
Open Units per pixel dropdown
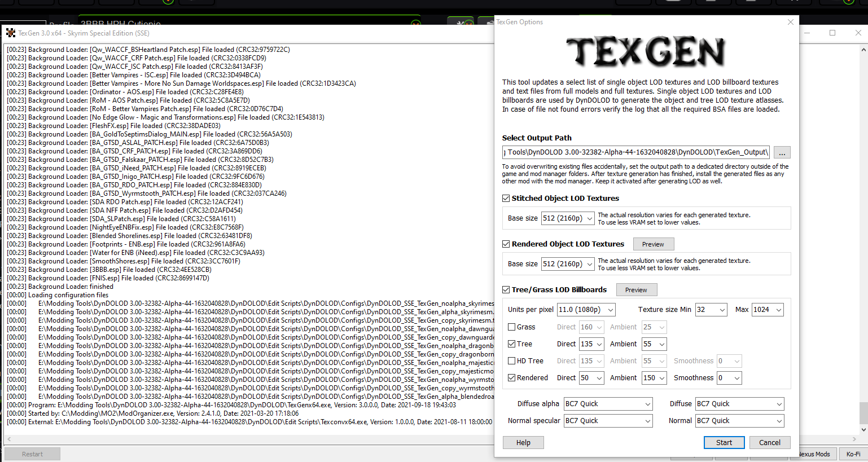pos(586,310)
